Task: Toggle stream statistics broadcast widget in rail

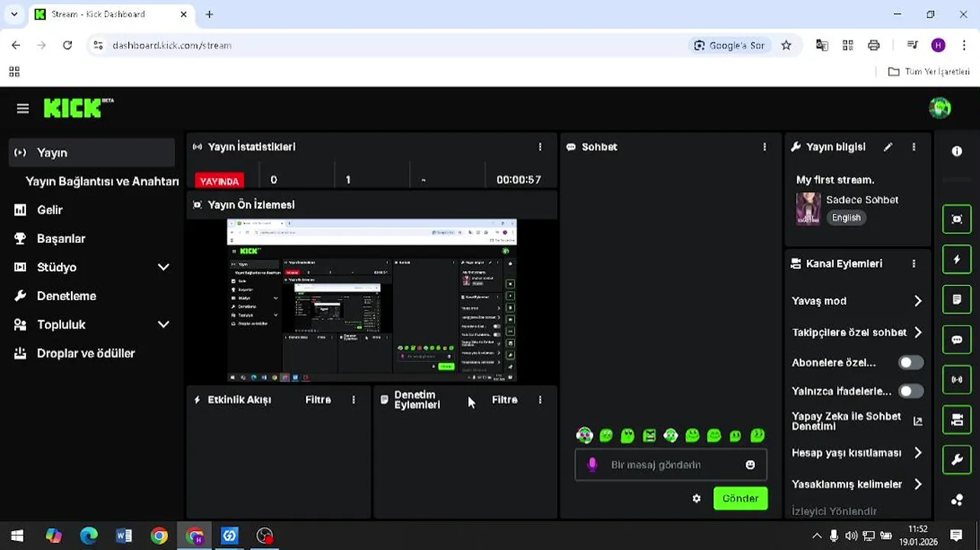Action: point(957,380)
